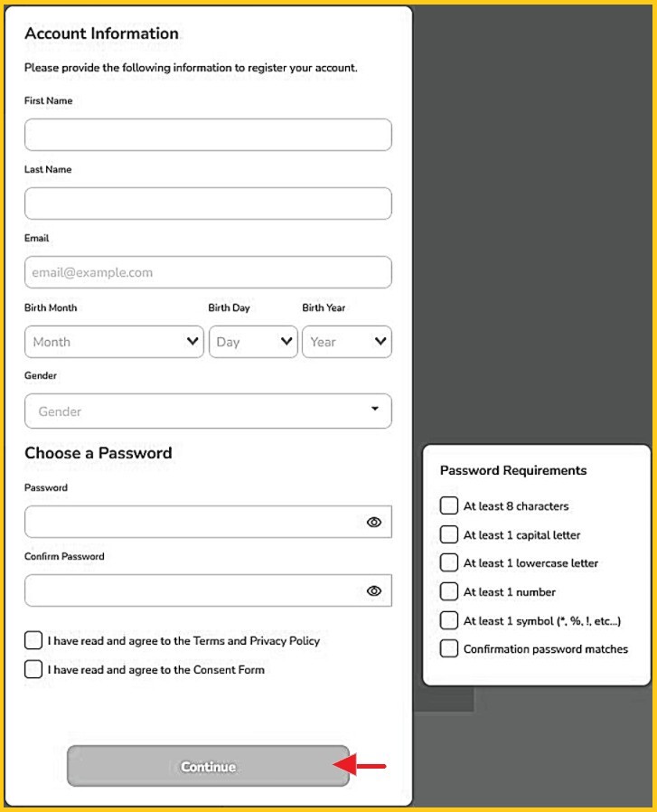Reveal Confirm Password with its eye icon
The height and width of the screenshot is (812, 657).
point(374,591)
